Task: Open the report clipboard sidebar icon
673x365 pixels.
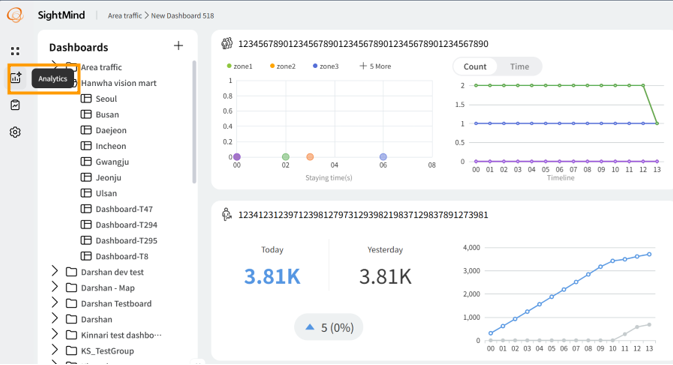Action: [x=15, y=105]
